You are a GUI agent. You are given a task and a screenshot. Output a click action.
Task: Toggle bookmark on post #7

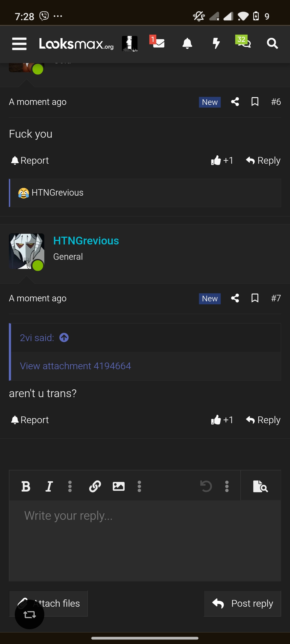click(255, 298)
